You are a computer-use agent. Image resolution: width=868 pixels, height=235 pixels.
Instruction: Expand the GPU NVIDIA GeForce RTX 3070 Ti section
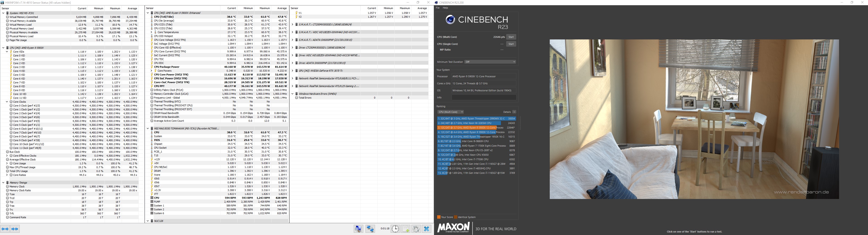click(x=292, y=71)
